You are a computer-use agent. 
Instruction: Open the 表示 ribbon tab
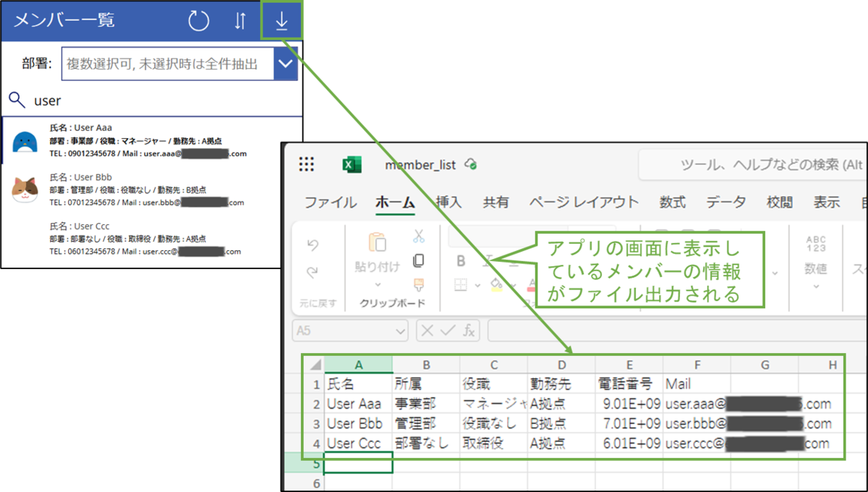tap(827, 203)
